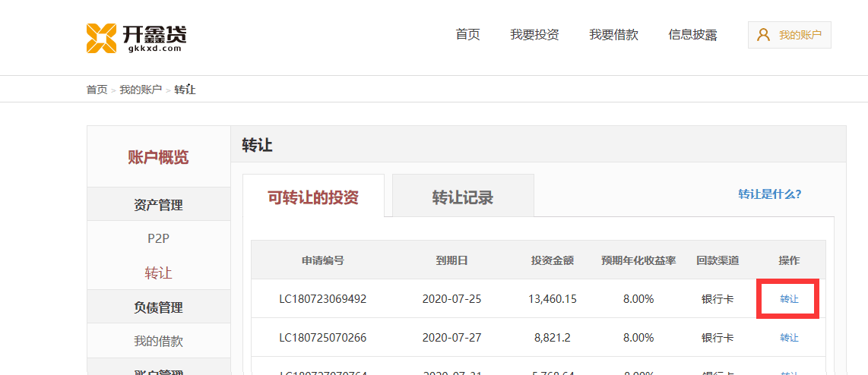Click 转让 for application LC180725070266
This screenshot has width=868, height=375.
789,338
